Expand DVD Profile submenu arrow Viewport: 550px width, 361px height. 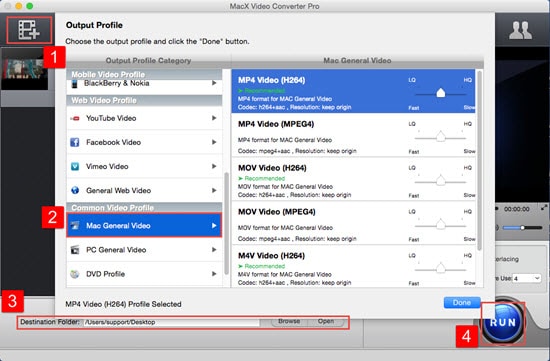pyautogui.click(x=214, y=274)
